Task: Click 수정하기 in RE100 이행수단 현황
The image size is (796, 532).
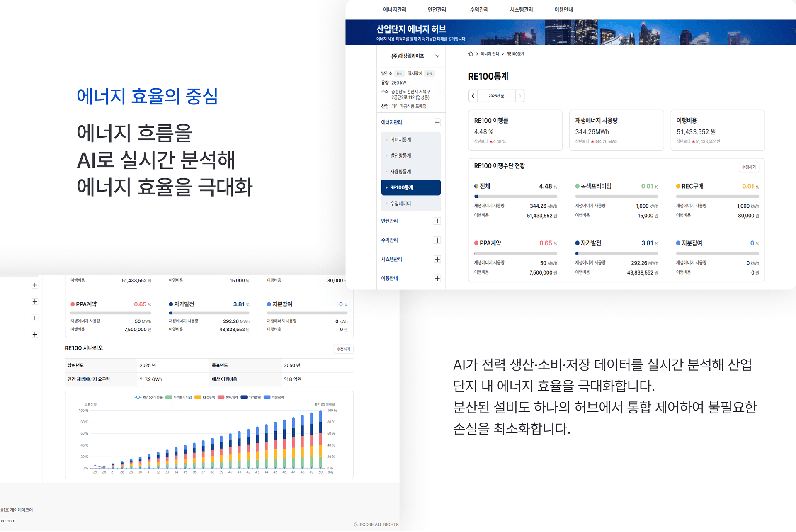Action: pyautogui.click(x=748, y=167)
